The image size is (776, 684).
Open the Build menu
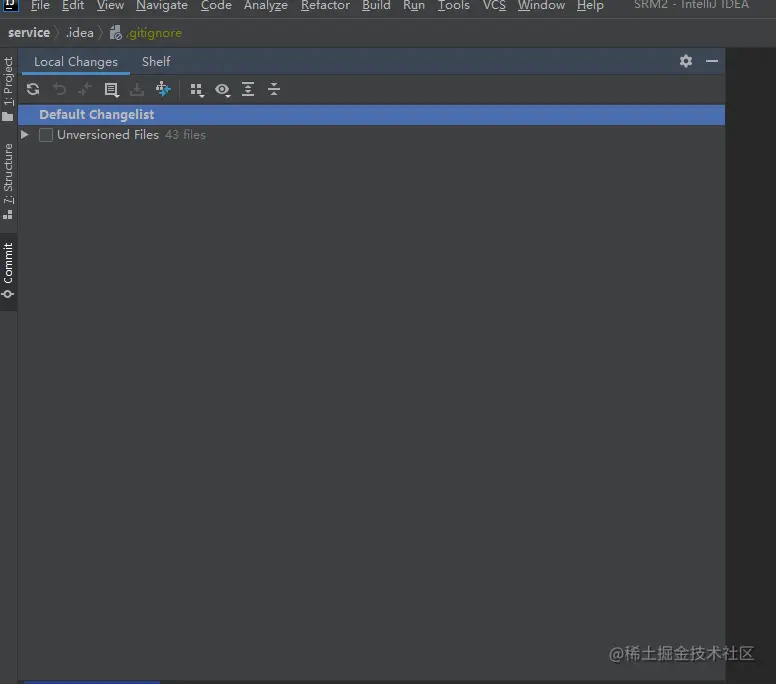(376, 5)
